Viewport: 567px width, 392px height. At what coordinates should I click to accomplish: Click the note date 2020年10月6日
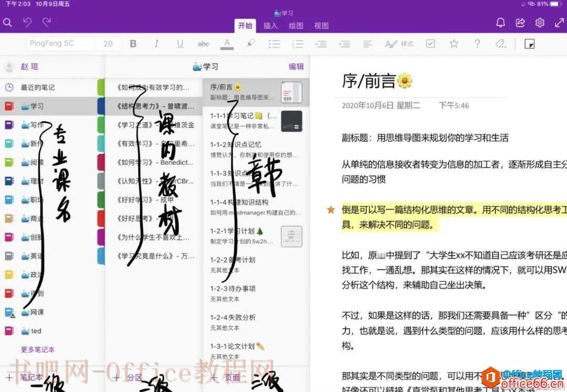click(x=381, y=105)
